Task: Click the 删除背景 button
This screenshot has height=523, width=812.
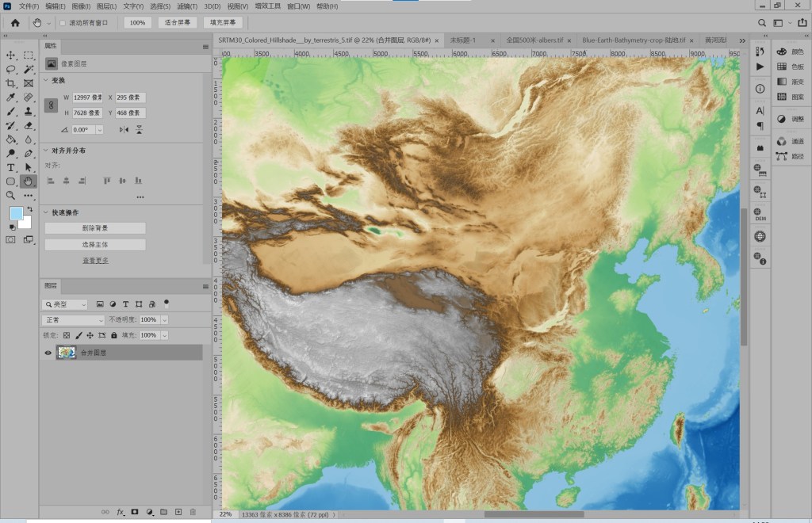Action: pos(95,228)
